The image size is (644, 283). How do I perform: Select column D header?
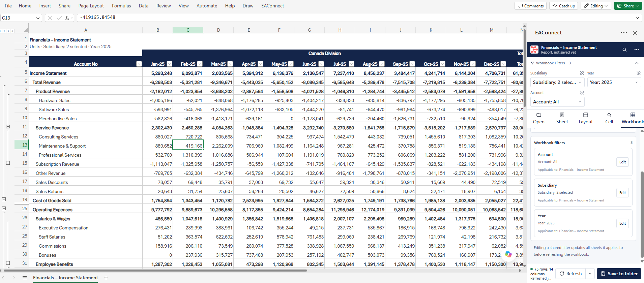pos(218,30)
